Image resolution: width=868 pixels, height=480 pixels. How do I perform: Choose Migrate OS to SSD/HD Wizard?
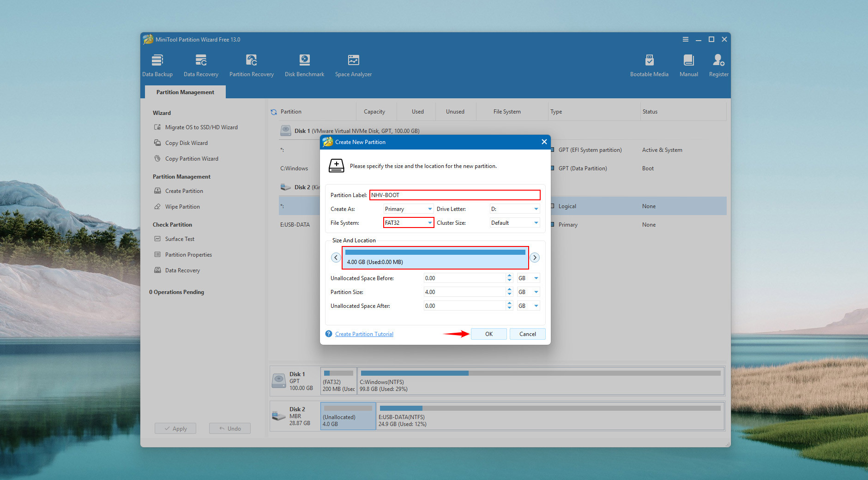201,127
